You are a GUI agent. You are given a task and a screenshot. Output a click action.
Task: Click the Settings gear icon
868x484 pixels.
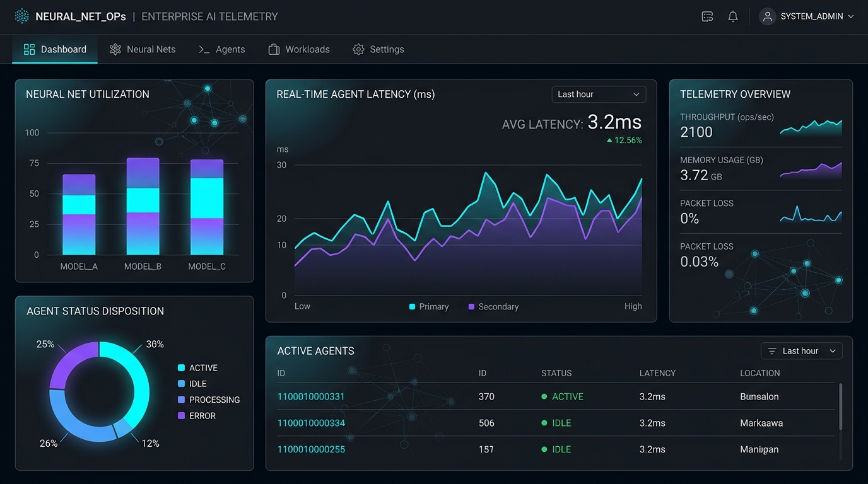[358, 49]
